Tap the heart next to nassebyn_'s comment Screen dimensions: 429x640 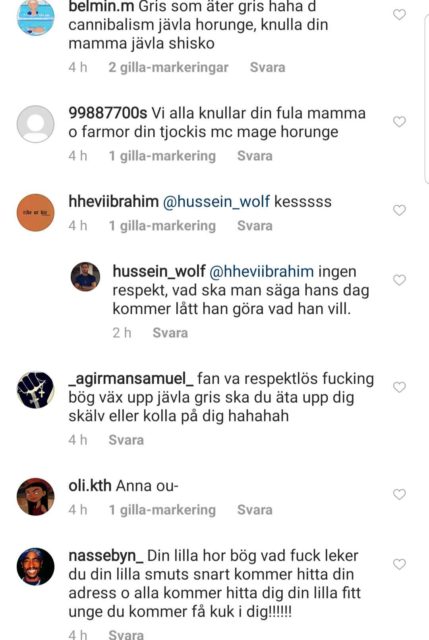pos(399,564)
